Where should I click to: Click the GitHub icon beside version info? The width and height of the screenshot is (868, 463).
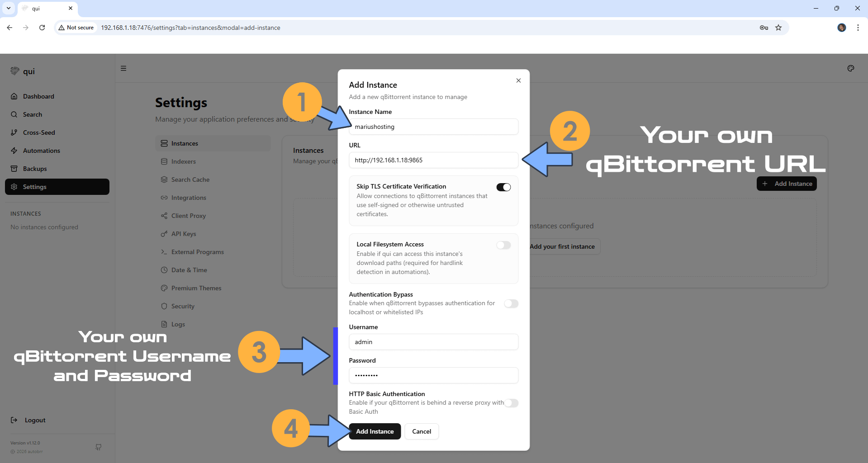[98, 447]
